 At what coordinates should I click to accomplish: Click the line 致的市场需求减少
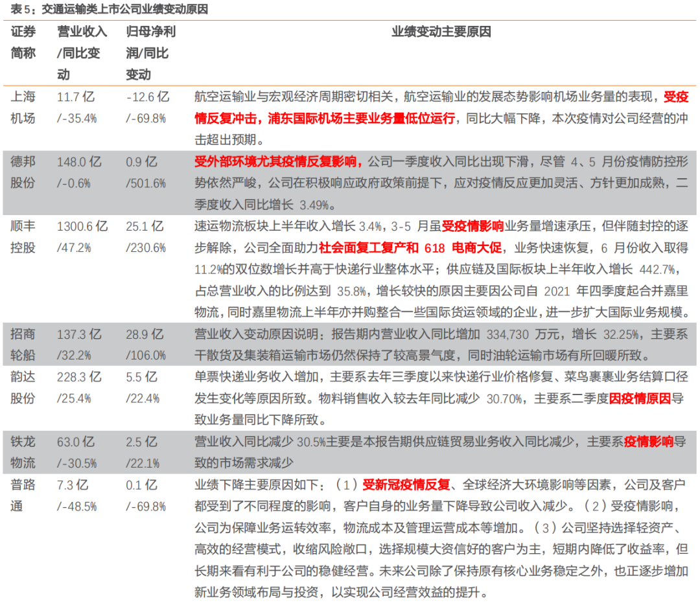pyautogui.click(x=244, y=463)
